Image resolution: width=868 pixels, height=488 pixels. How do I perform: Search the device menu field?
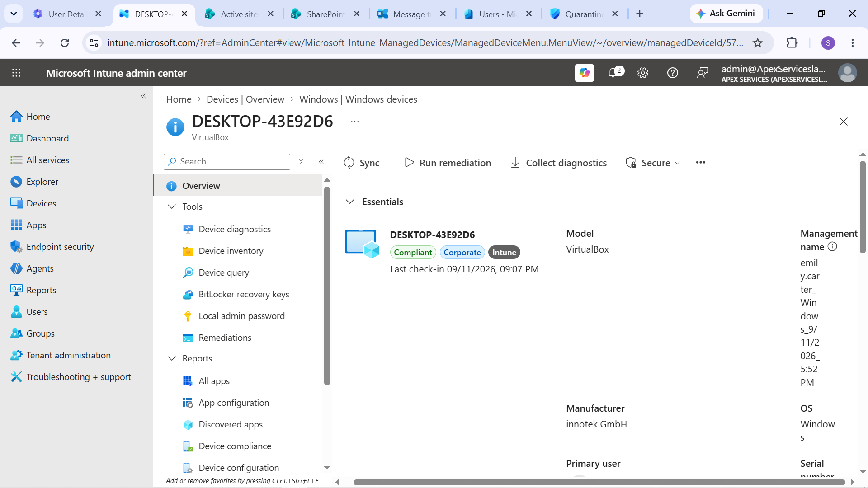227,162
